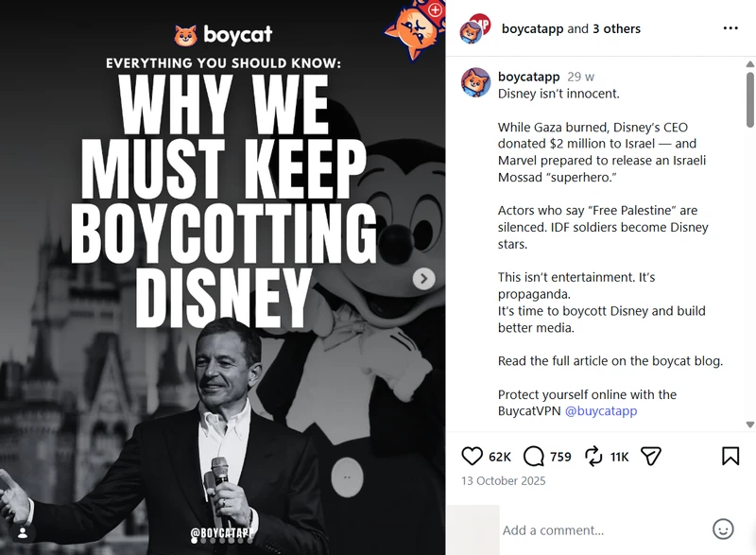This screenshot has width=756, height=555.
Task: Show the '3 others' collaborators list
Action: (x=616, y=29)
